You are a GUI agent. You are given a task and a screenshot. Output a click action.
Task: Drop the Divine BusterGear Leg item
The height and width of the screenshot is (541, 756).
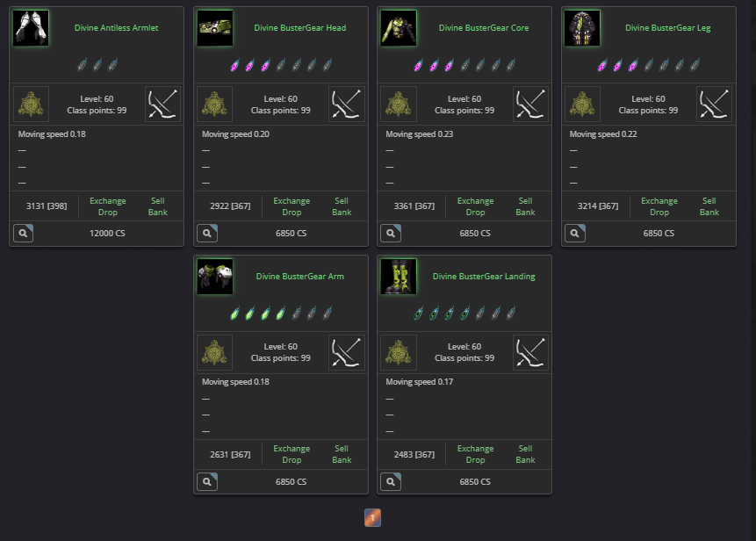(x=659, y=213)
